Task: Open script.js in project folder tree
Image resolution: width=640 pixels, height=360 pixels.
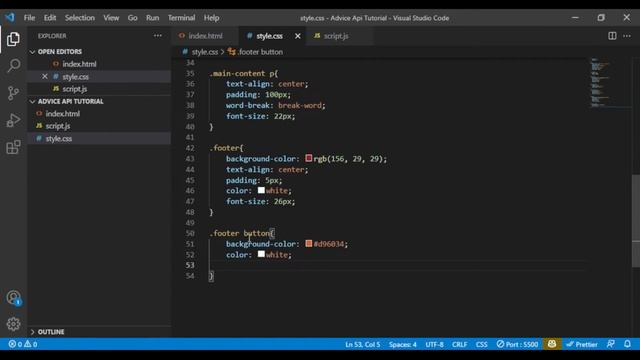Action: tap(58, 126)
